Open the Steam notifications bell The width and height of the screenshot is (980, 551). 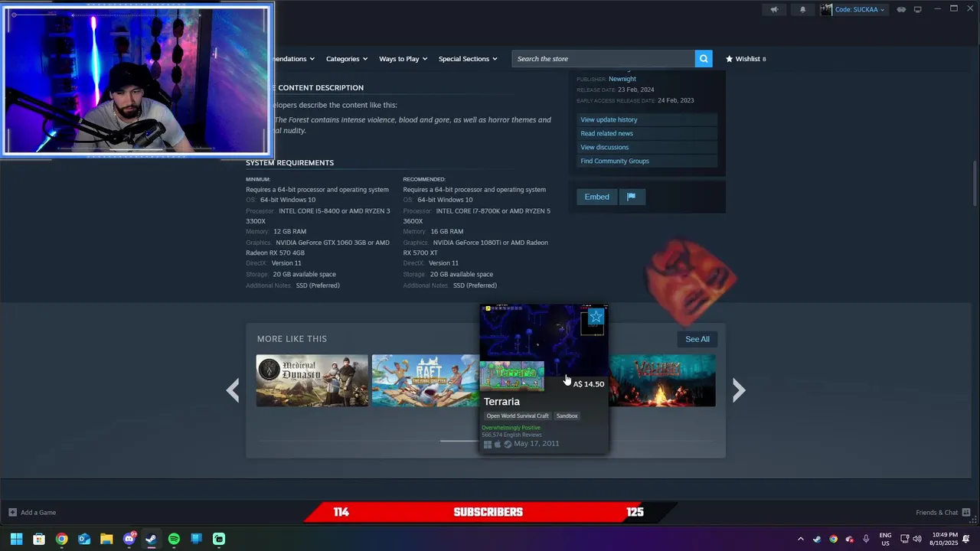pyautogui.click(x=802, y=9)
